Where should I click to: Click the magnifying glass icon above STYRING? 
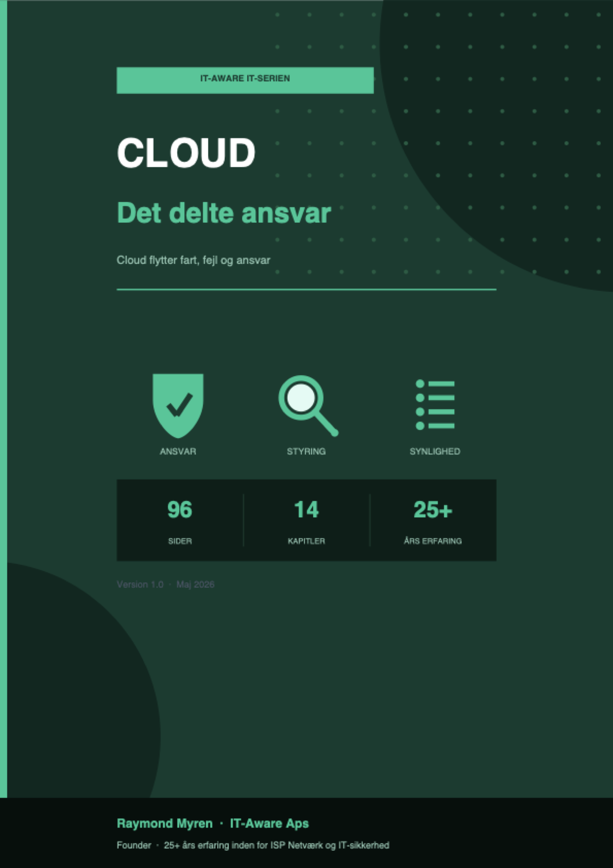pos(309,406)
